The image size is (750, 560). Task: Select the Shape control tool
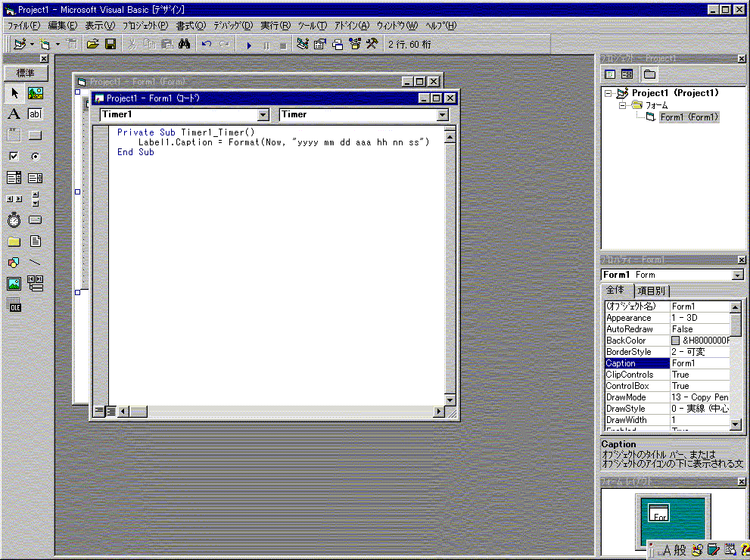14,262
